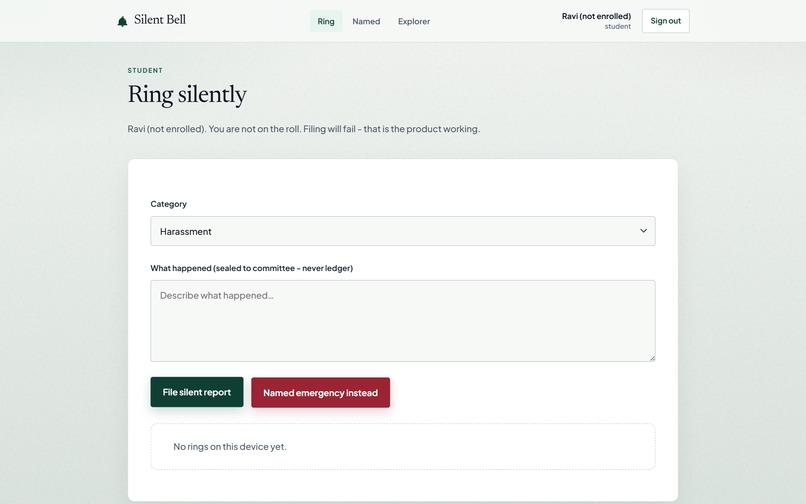Click the 'student' role label under the user name
The height and width of the screenshot is (504, 806).
(618, 26)
